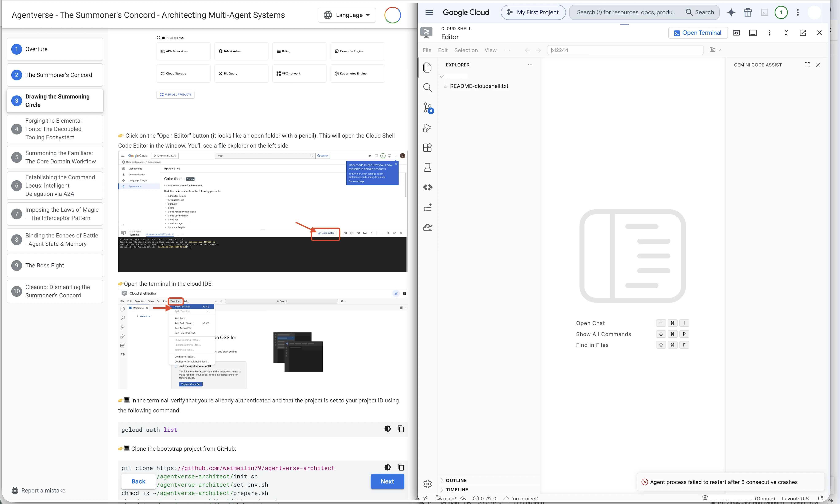
Task: Click the Cloud Shell activate icon in header
Action: pyautogui.click(x=764, y=13)
